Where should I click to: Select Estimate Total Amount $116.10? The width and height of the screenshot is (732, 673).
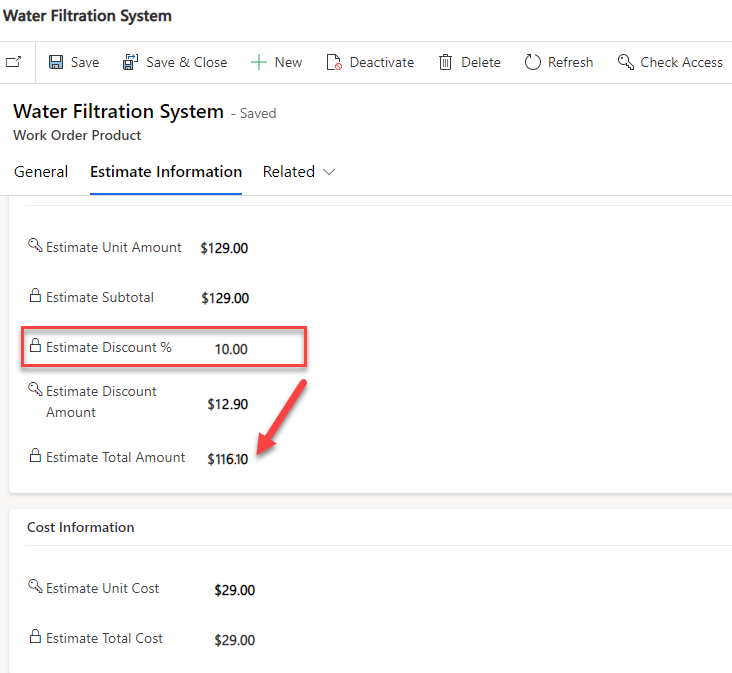pyautogui.click(x=228, y=459)
